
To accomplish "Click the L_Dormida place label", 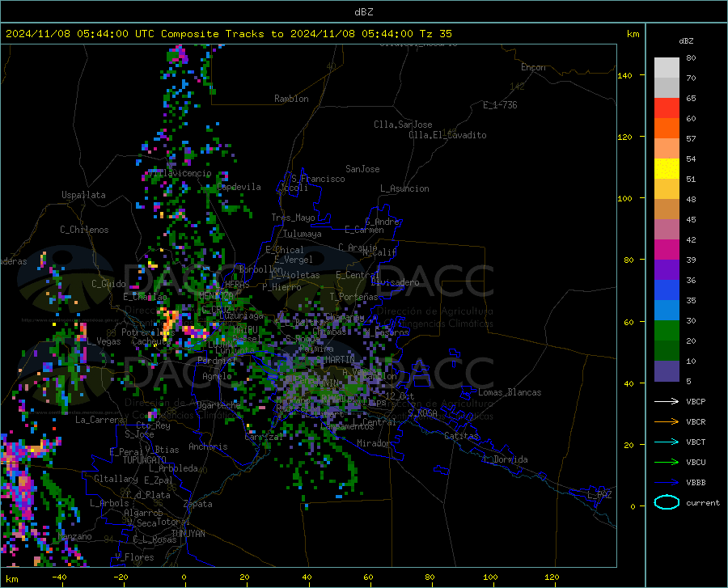I will pos(505,459).
